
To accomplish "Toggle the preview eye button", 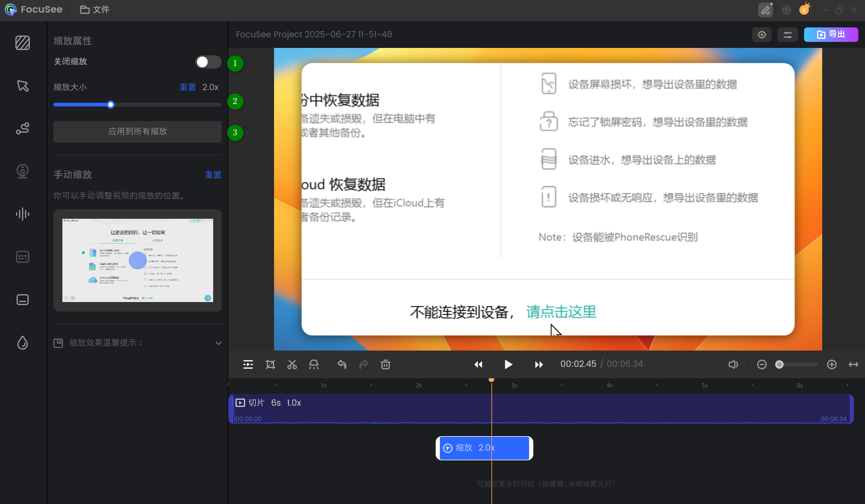I will tap(762, 35).
